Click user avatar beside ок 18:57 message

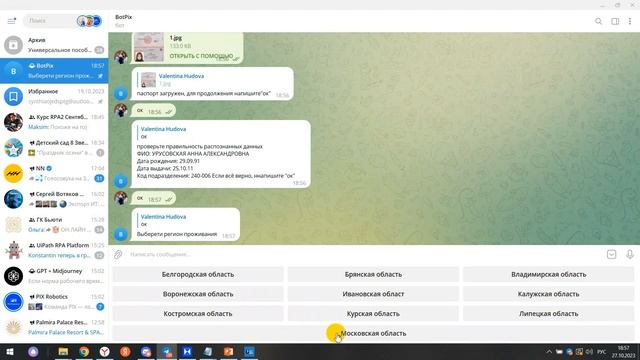click(120, 198)
